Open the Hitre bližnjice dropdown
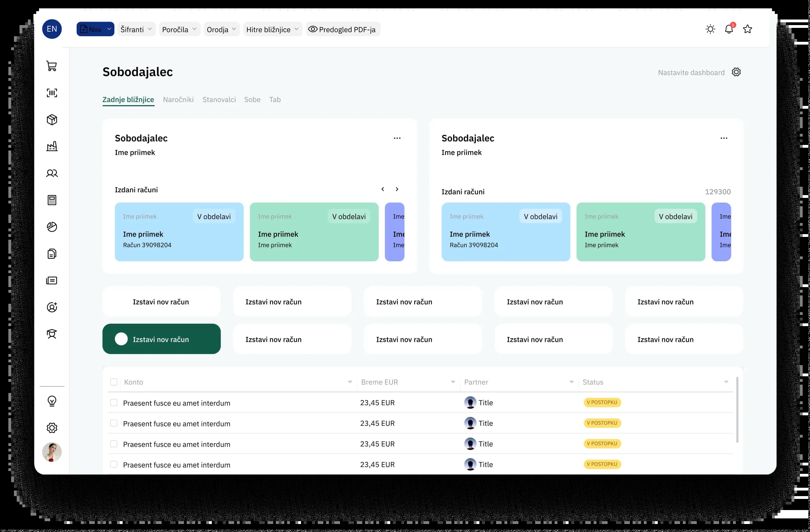The width and height of the screenshot is (810, 532). coord(272,29)
